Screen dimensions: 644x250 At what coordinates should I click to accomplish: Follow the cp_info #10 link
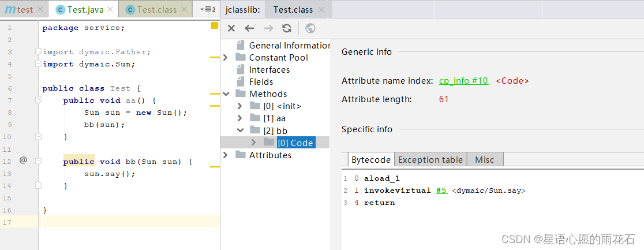point(464,81)
